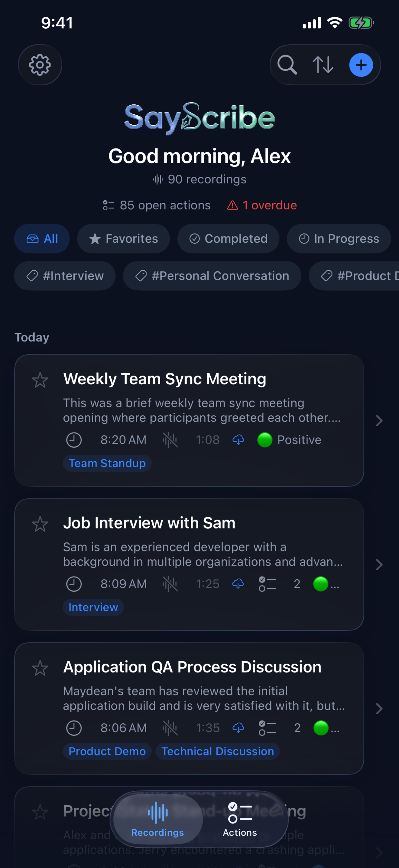Filter by #Product tag chip
The image size is (399, 868).
[354, 276]
